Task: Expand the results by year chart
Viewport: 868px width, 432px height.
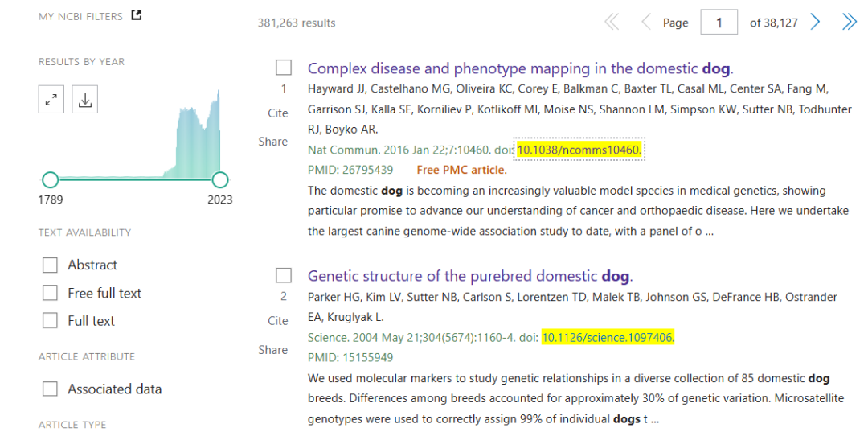Action: click(51, 100)
